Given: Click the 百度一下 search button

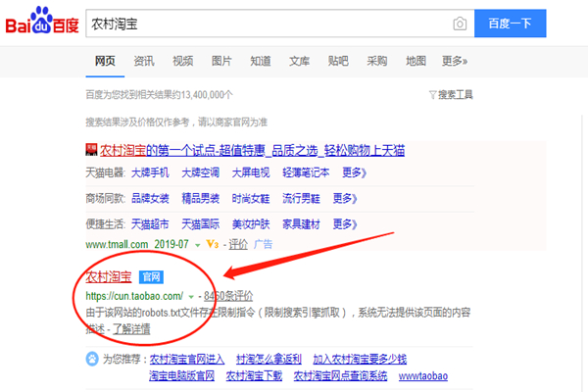Looking at the screenshot, I should click(510, 24).
